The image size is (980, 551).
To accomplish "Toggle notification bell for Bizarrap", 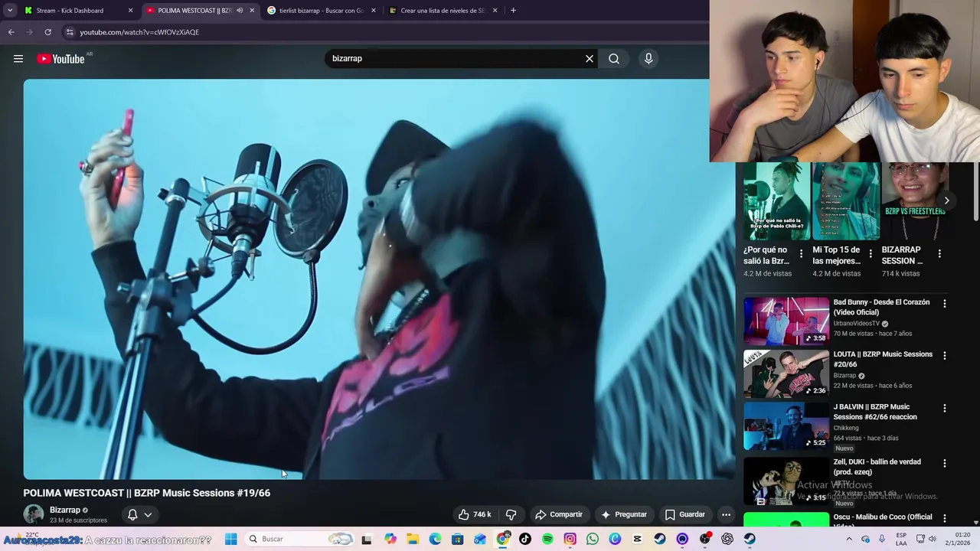I will [132, 514].
